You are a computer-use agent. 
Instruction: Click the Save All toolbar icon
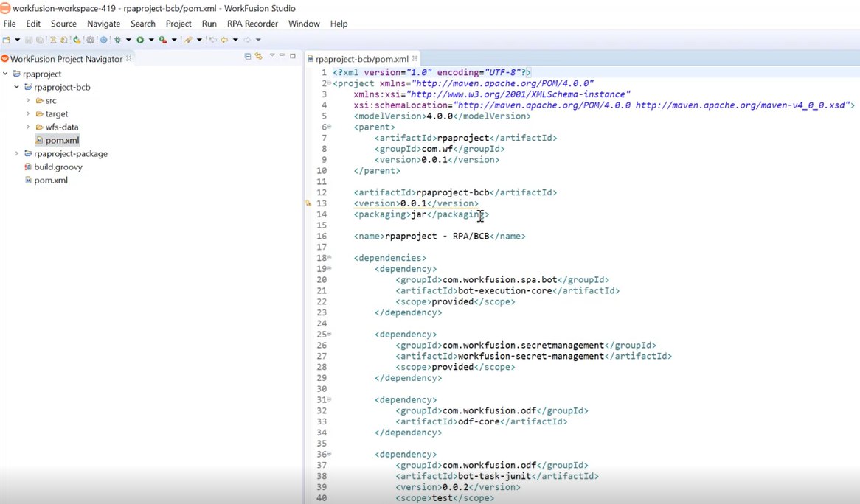[x=40, y=40]
